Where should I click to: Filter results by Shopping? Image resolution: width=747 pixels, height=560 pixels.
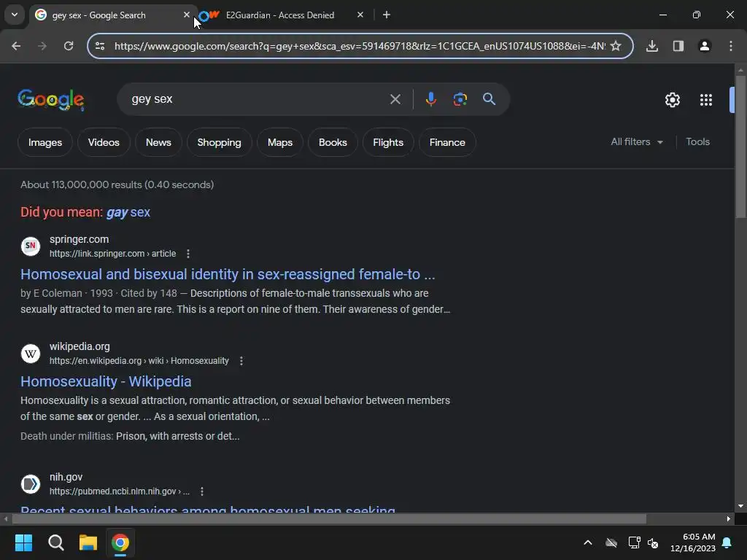pos(219,142)
